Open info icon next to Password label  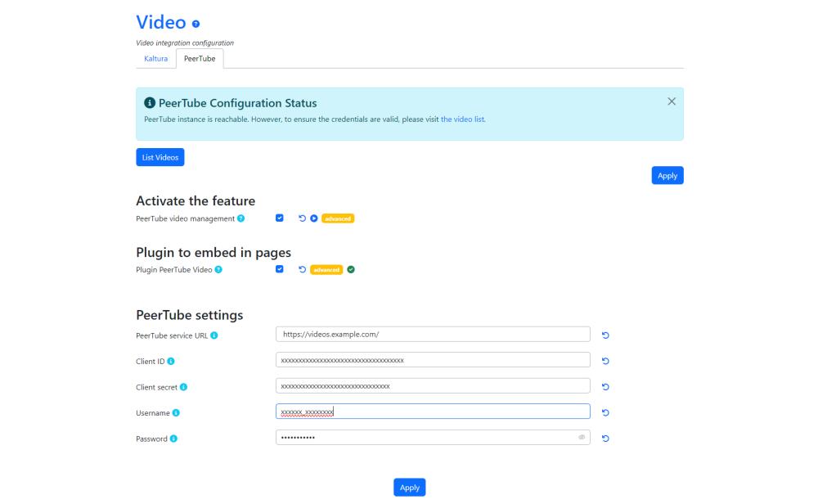coord(173,439)
